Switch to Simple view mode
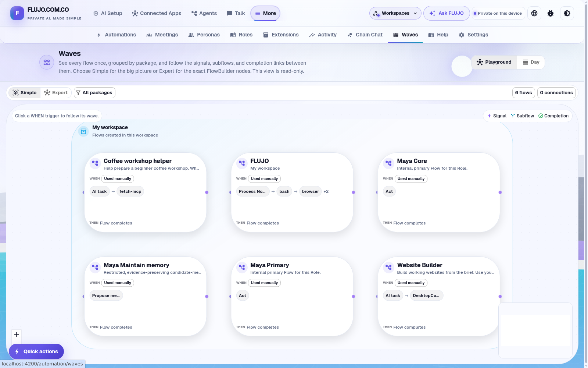588x368 pixels. (25, 93)
